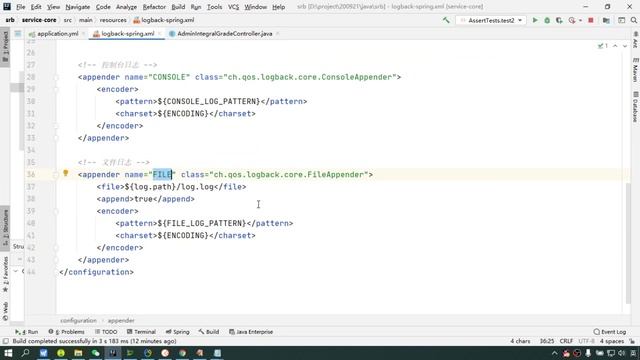Open the TODO tool window

pos(106,332)
